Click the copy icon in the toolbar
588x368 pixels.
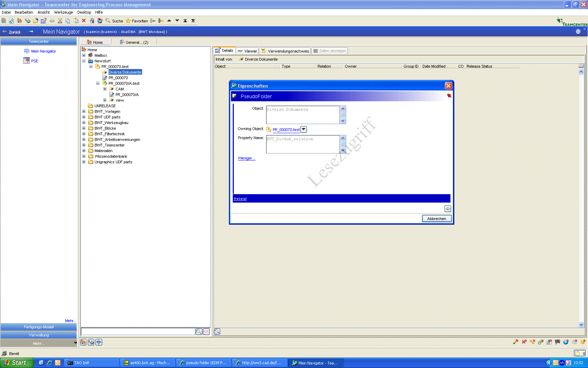coord(68,21)
